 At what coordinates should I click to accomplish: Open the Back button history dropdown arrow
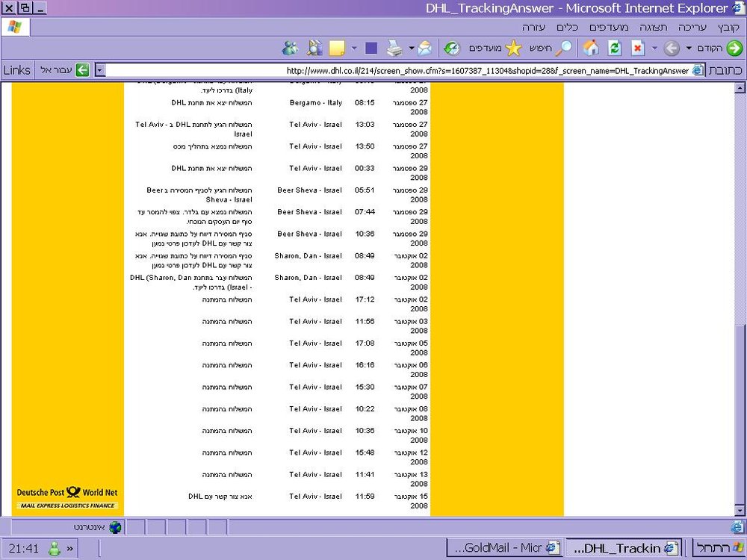click(x=689, y=48)
